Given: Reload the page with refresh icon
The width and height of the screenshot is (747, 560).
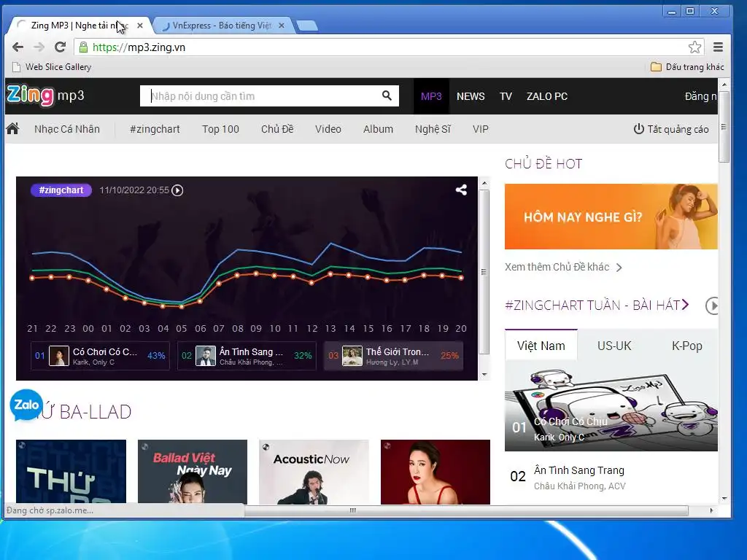Looking at the screenshot, I should tap(60, 47).
